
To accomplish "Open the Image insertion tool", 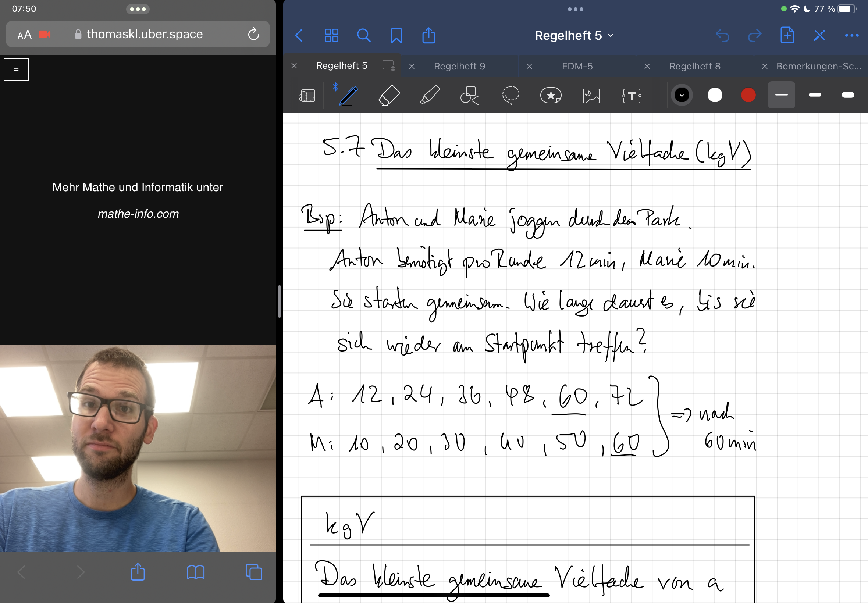I will [591, 95].
